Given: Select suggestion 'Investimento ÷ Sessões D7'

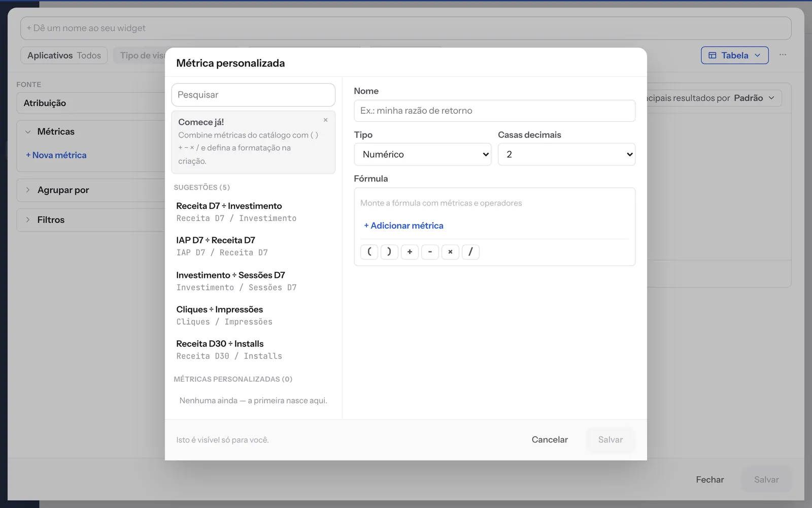Looking at the screenshot, I should tap(253, 281).
